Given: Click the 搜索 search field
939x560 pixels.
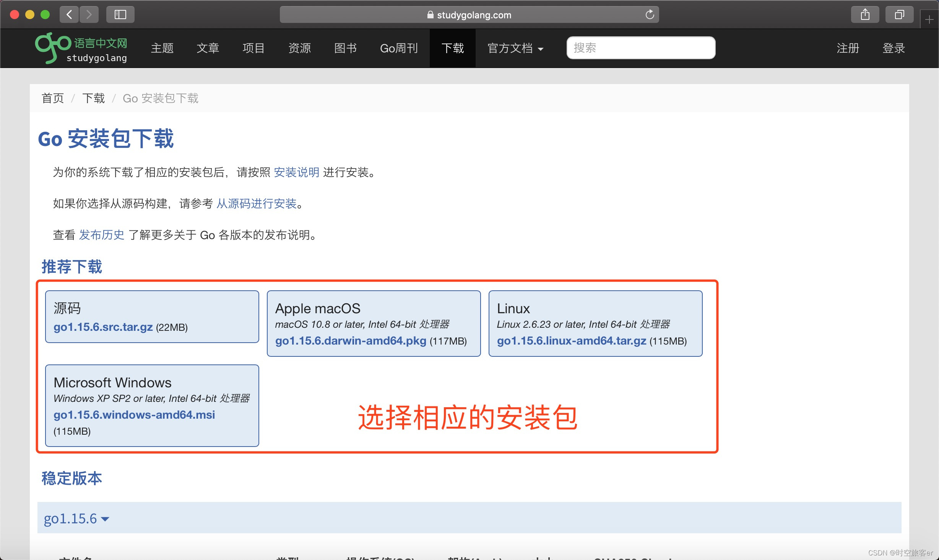Looking at the screenshot, I should (x=641, y=48).
